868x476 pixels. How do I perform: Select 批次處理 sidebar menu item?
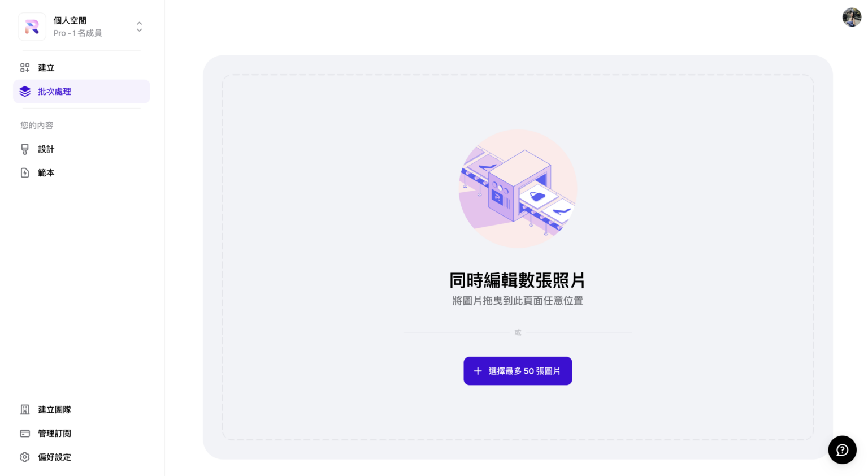[81, 92]
